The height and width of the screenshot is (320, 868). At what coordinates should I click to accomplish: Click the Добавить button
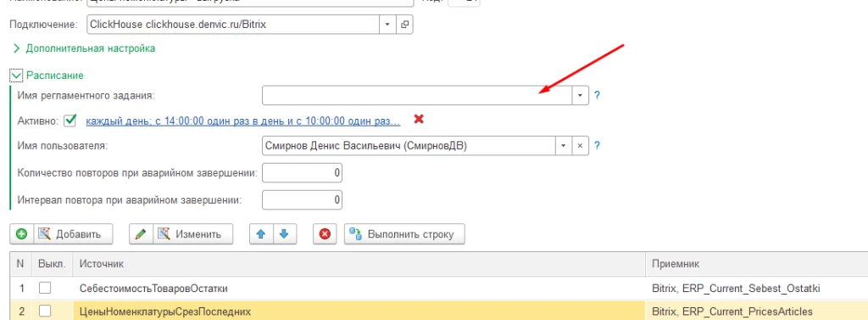pyautogui.click(x=74, y=234)
